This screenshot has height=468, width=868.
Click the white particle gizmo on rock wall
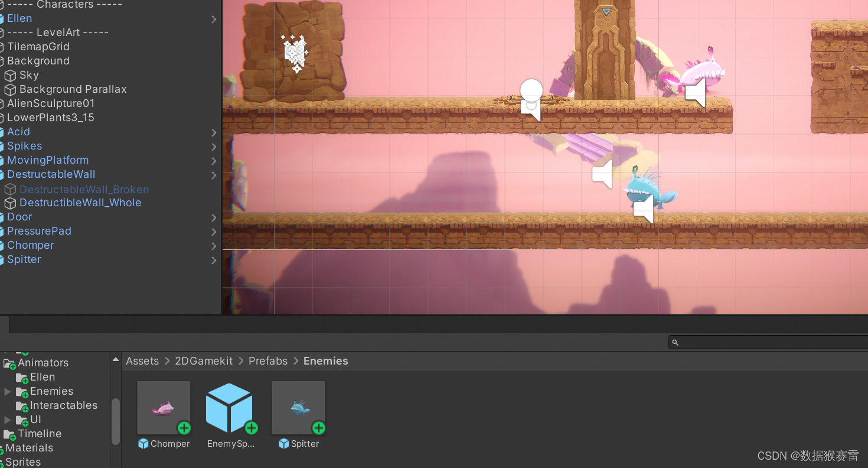[294, 53]
